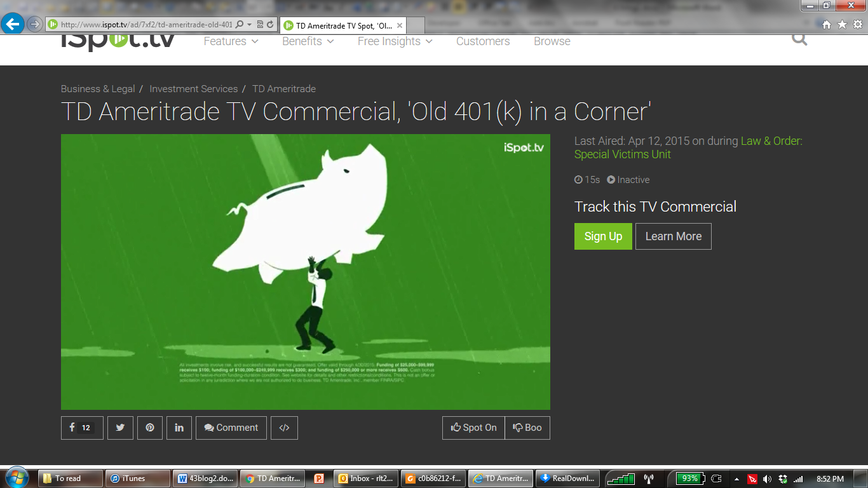Close the TD Ameritrade TV Spot tab
Viewport: 868px width, 488px height.
coord(400,26)
